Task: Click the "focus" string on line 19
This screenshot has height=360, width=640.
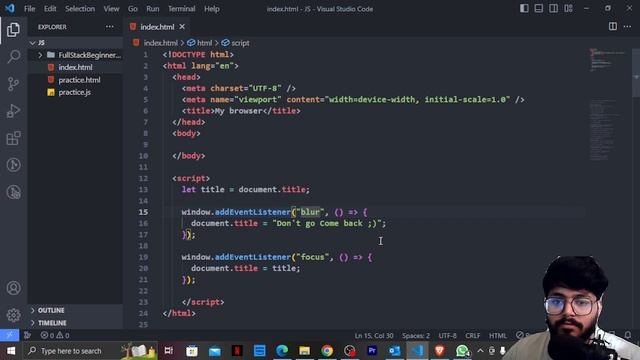Action: tap(313, 257)
